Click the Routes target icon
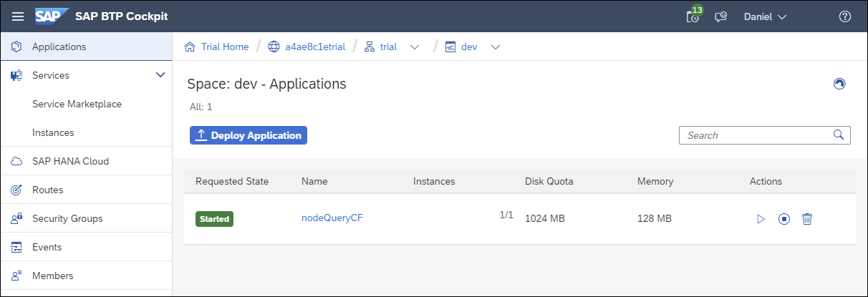Viewport: 868px width, 297px height. (16, 190)
